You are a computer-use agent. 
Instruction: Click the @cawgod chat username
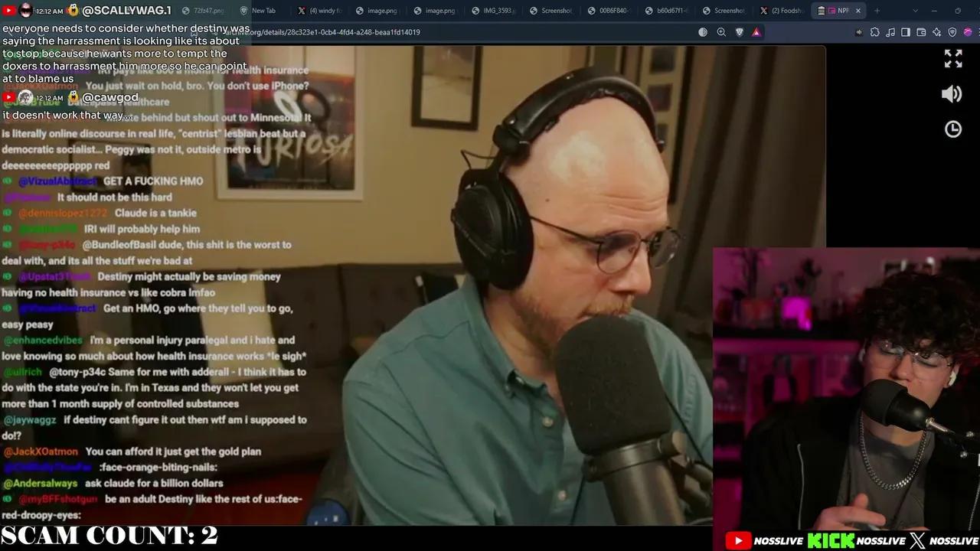tap(110, 97)
